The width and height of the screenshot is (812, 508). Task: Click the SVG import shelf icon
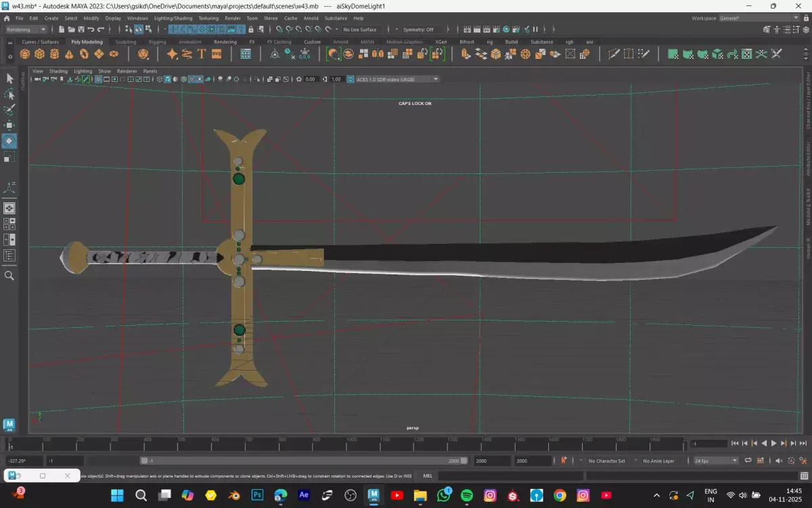pyautogui.click(x=217, y=54)
